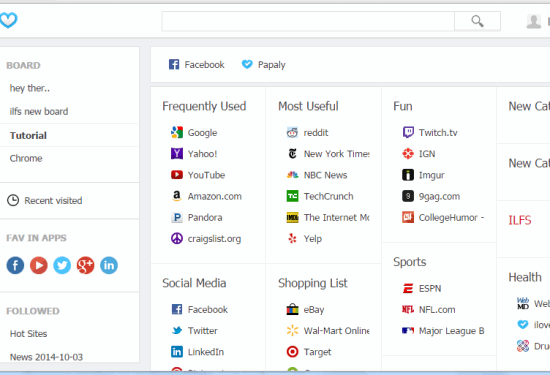Click the CollegeHumor icon

coord(408,217)
